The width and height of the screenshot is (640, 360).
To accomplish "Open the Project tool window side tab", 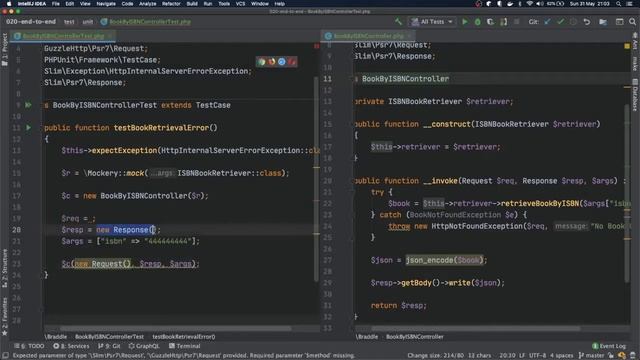I will [5, 50].
